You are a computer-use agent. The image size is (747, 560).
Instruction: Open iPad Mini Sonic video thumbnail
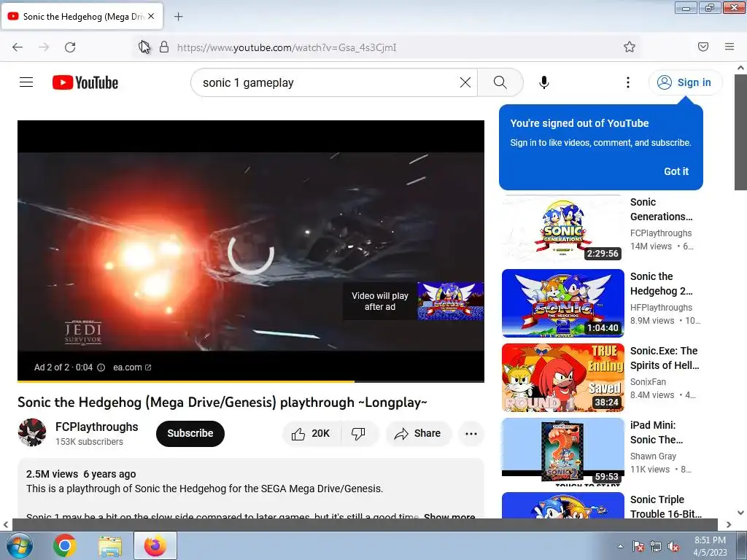[x=562, y=451]
